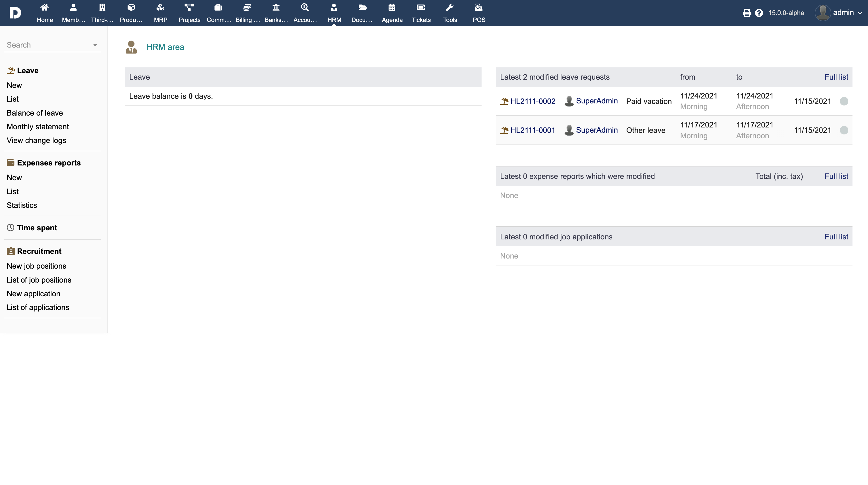The height and width of the screenshot is (485, 868).
Task: Click status dot for HL2111-0002
Action: [844, 101]
